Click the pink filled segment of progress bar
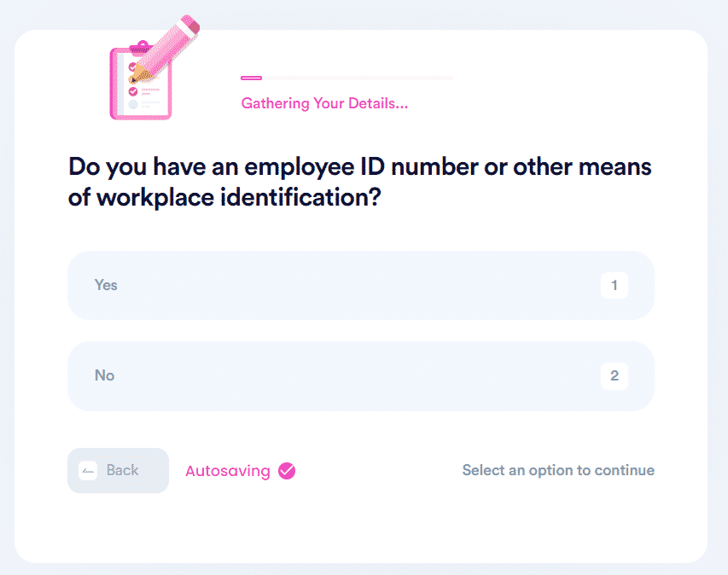 [251, 78]
